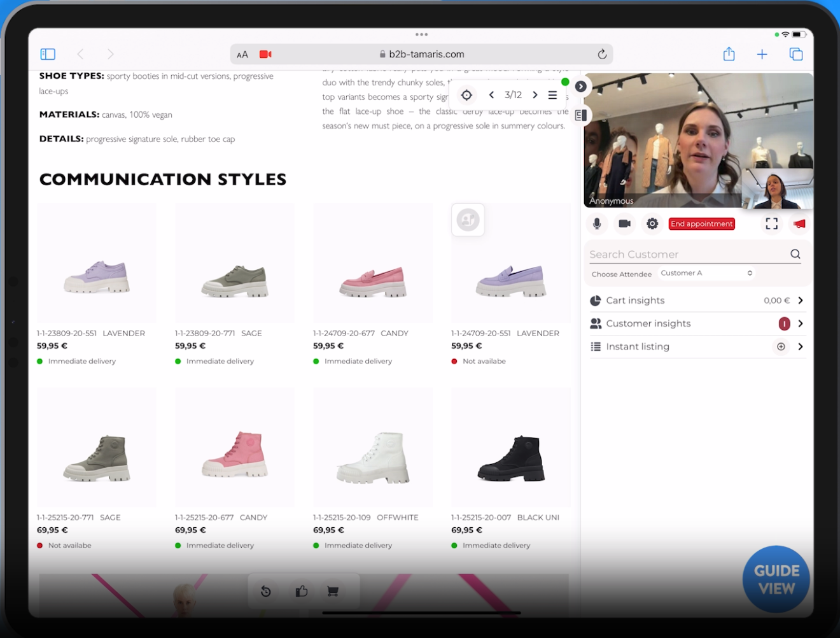Add a new Instant listing
This screenshot has width=840, height=638.
781,346
